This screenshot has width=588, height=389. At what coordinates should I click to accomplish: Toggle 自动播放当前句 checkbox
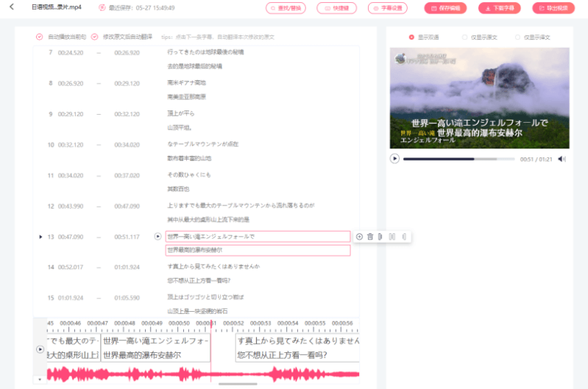coord(40,37)
